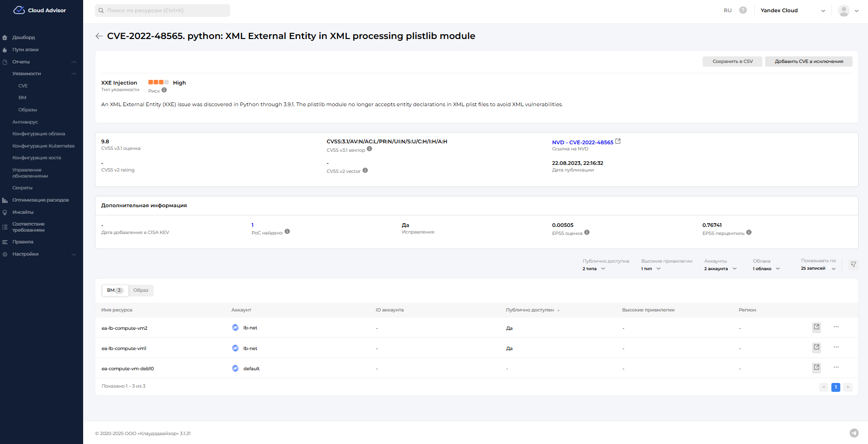This screenshot has width=868, height=444.
Task: Open Антивирус in the sidebar
Action: [25, 122]
